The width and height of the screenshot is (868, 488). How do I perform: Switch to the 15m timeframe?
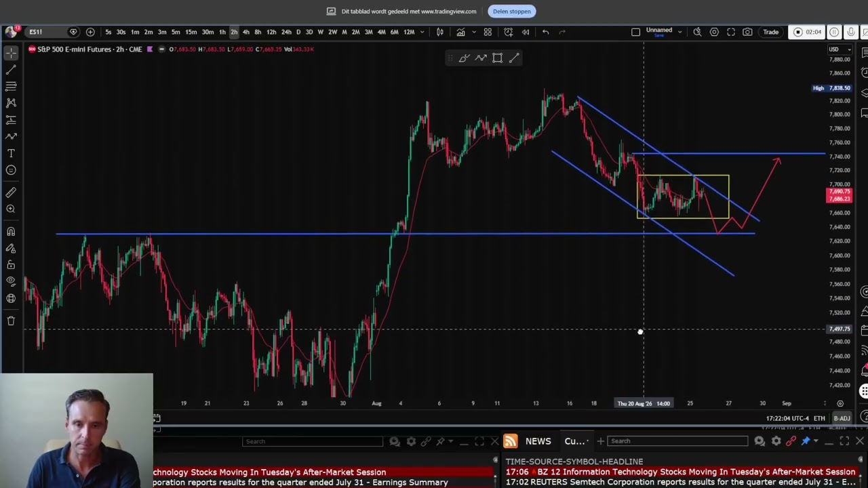191,32
